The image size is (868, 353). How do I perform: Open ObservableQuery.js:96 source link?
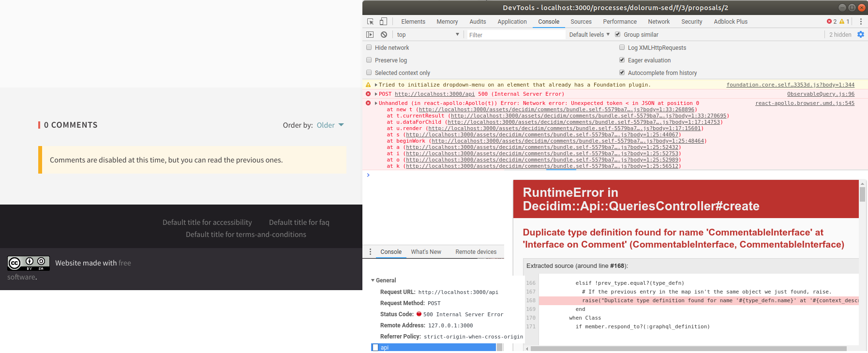(x=821, y=94)
